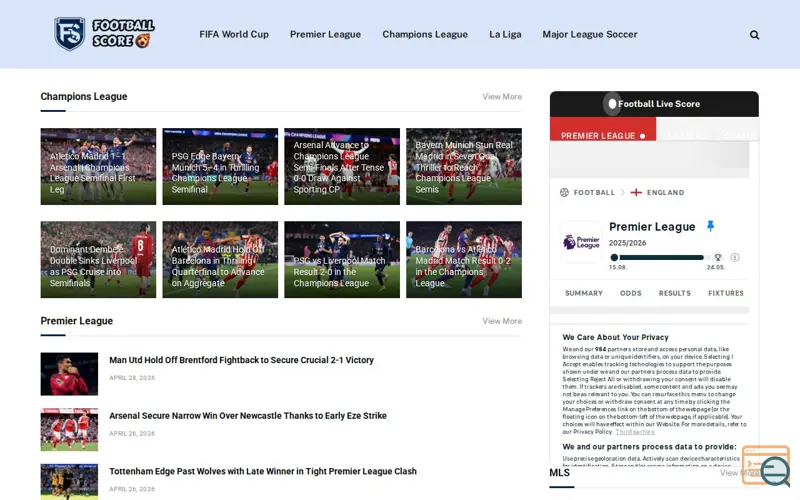Open the FIXTURES tab
This screenshot has height=500, width=800.
tap(726, 293)
